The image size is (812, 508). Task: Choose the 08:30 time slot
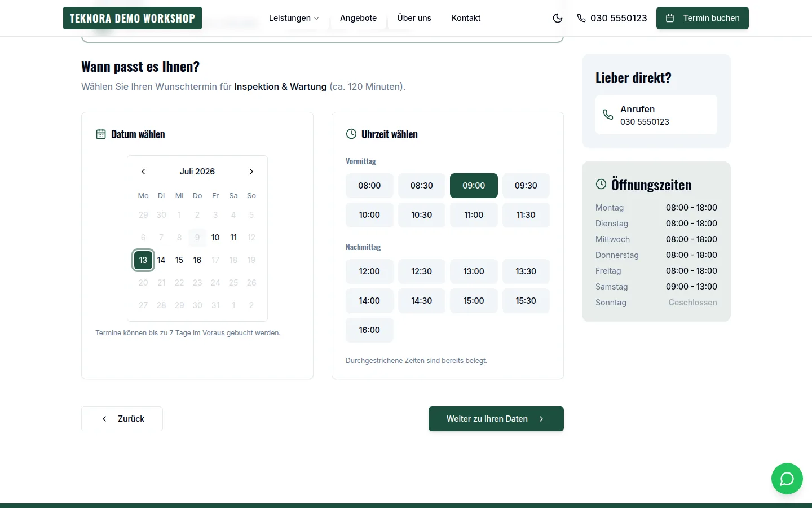(422, 186)
